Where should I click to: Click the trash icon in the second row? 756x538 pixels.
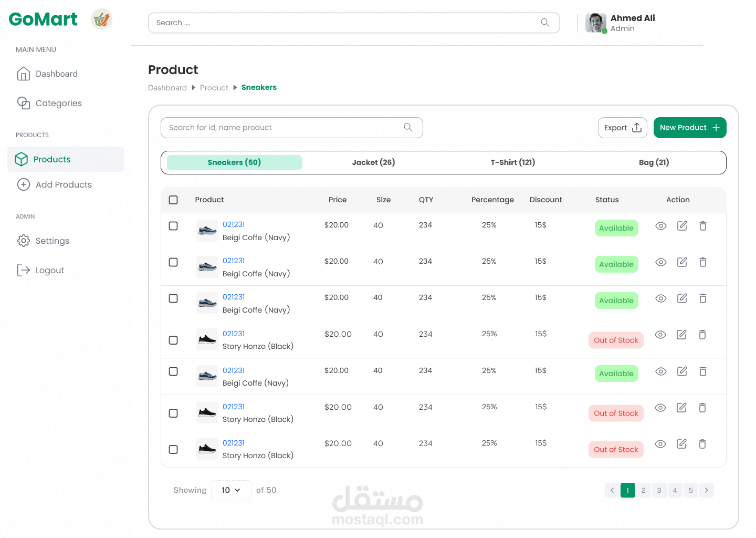coord(703,262)
